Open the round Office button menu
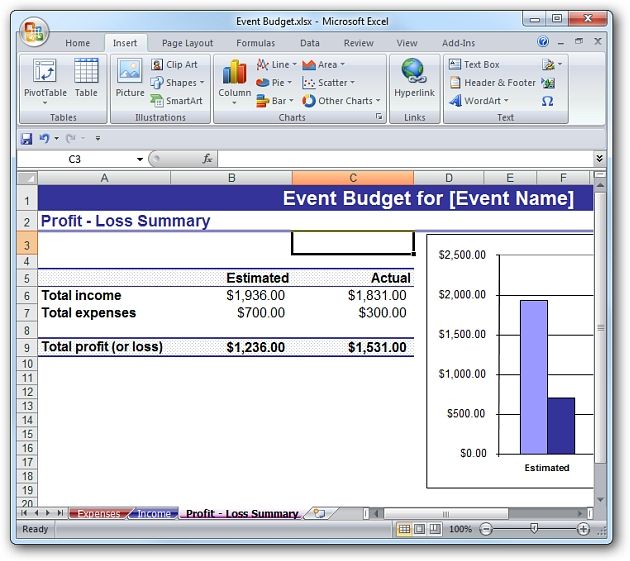630x561 pixels. tap(33, 30)
